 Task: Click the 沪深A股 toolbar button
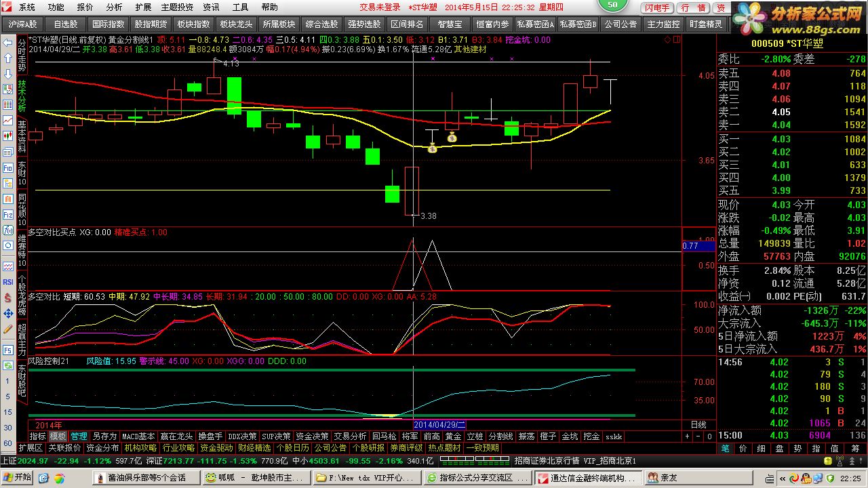pyautogui.click(x=22, y=24)
